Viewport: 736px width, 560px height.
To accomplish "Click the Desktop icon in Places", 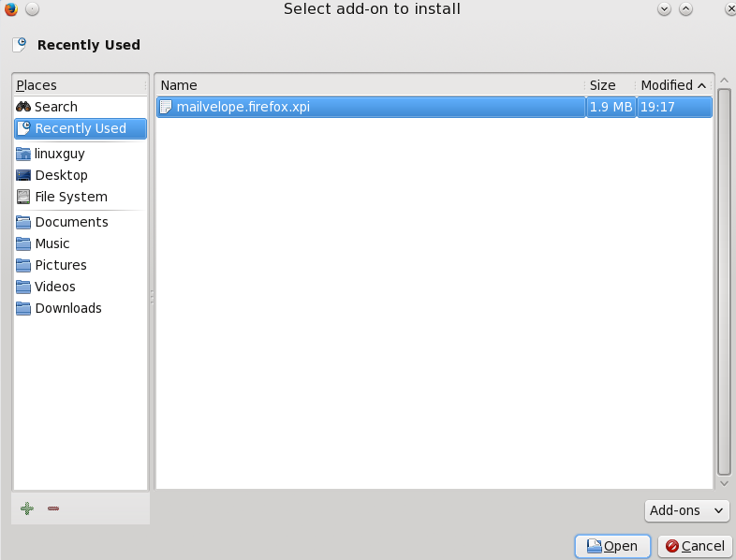I will [x=23, y=175].
